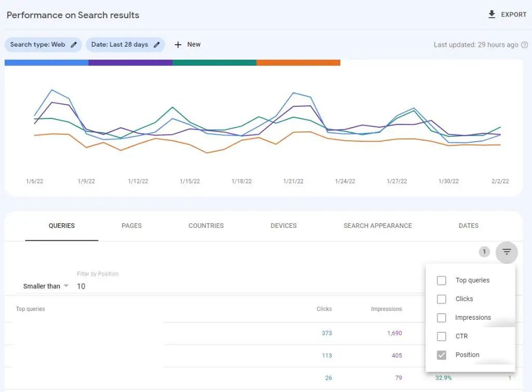The width and height of the screenshot is (532, 392).
Task: Select the teal CTR metric bar
Action: [x=215, y=63]
